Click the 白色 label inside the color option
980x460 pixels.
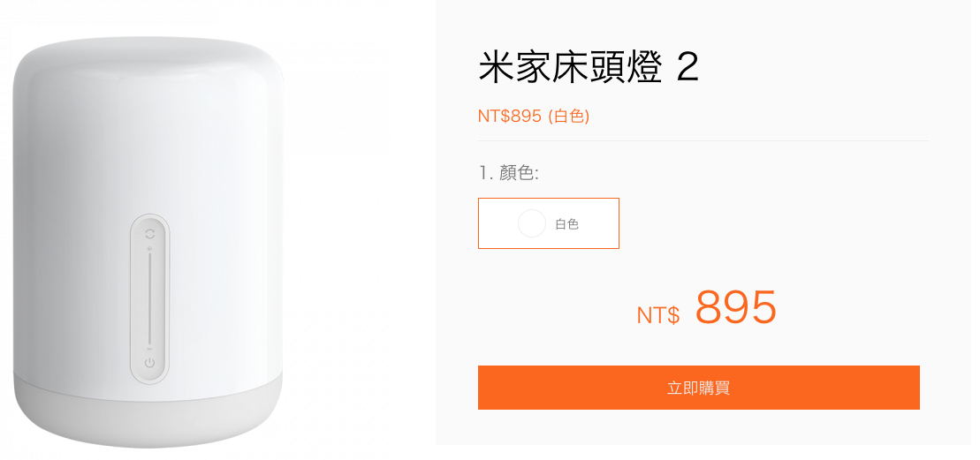[566, 224]
